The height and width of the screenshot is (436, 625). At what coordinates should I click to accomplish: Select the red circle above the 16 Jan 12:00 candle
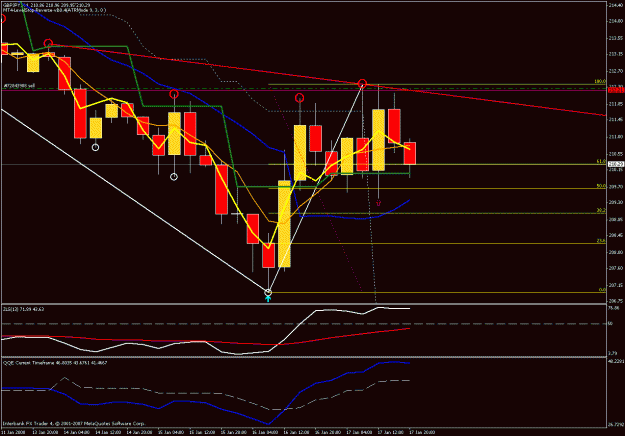(x=299, y=98)
